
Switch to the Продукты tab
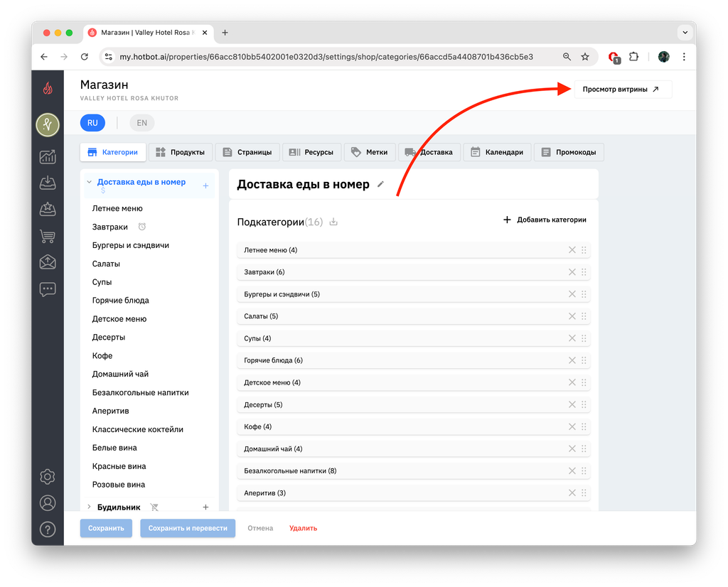(x=180, y=152)
